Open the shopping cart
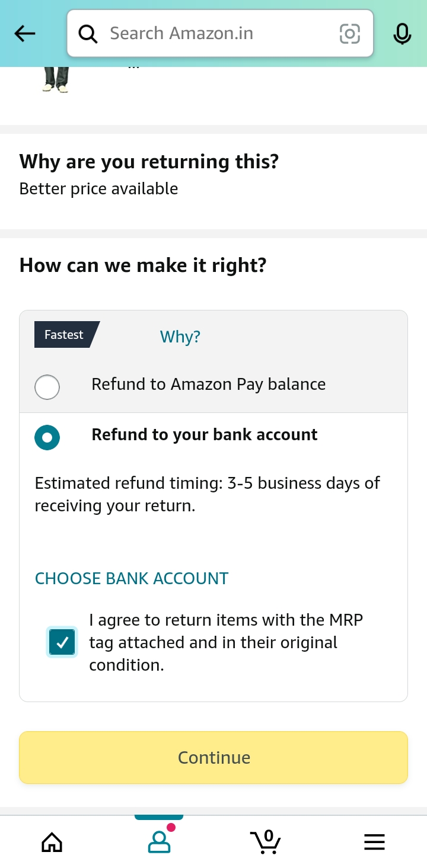 (265, 841)
